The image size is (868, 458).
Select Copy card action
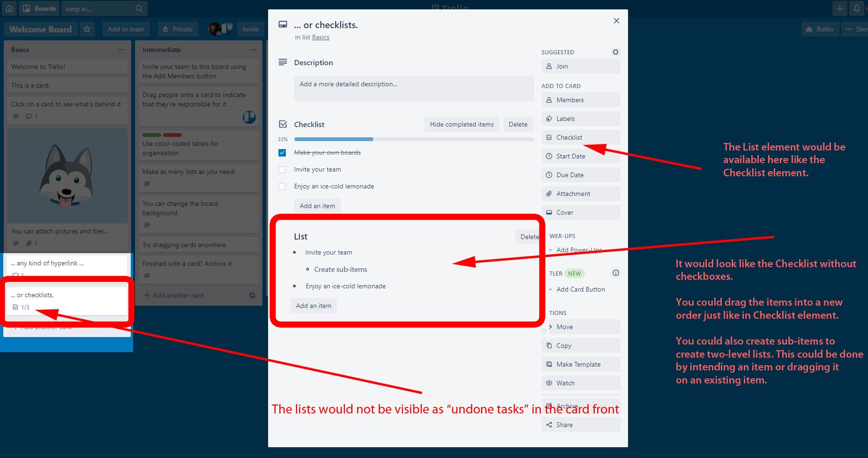coord(581,345)
